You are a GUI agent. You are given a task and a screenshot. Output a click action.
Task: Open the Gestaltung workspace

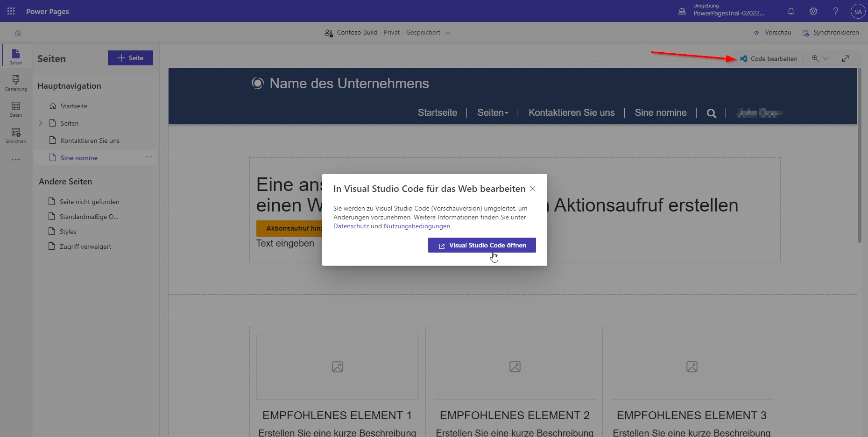[16, 83]
